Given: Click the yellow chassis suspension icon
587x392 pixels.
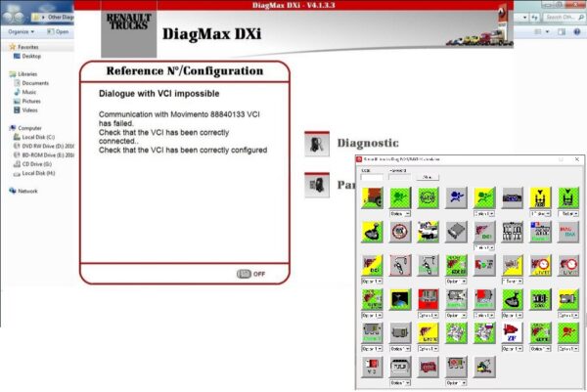Looking at the screenshot, I should click(540, 197).
